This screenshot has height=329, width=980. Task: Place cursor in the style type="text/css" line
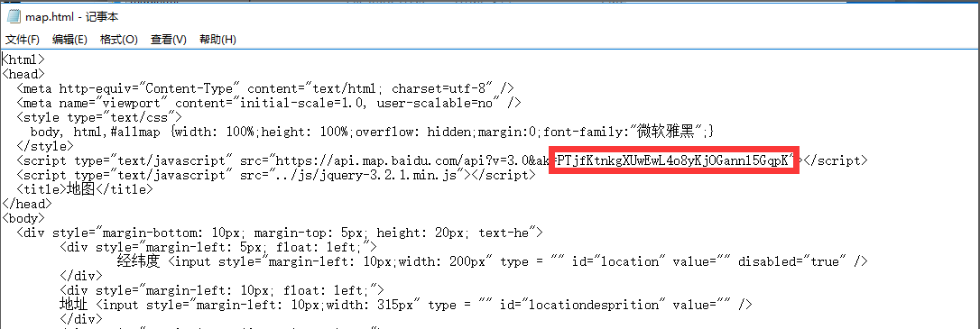click(x=99, y=117)
